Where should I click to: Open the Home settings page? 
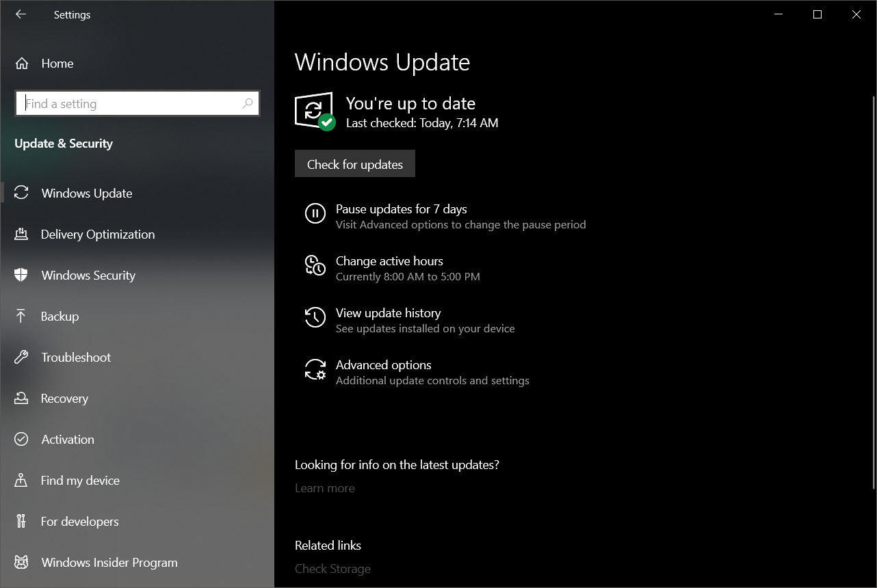point(57,64)
